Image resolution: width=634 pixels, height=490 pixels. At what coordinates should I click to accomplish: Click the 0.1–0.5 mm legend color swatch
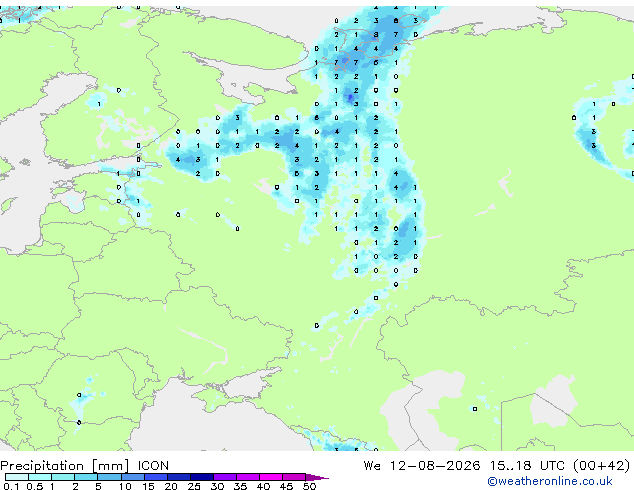coord(17,477)
